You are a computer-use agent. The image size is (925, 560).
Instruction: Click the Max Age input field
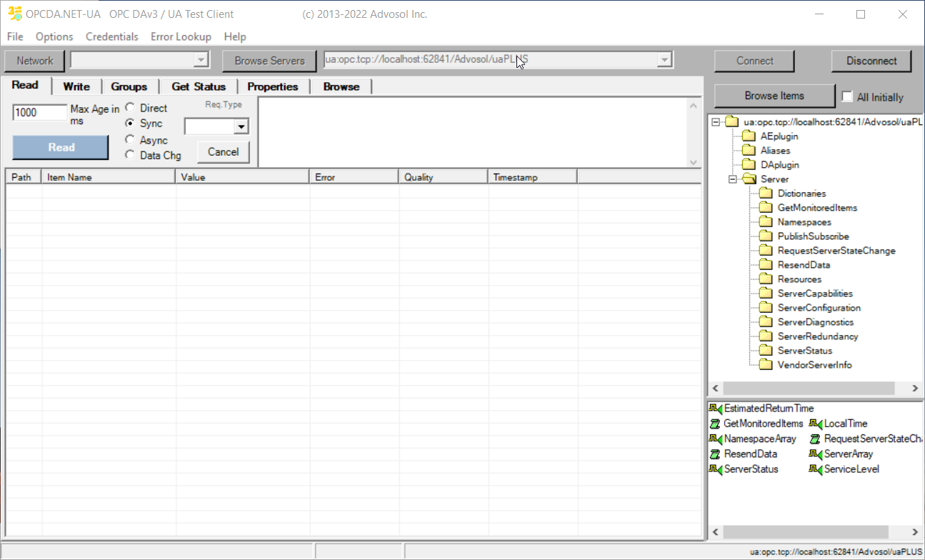[39, 112]
